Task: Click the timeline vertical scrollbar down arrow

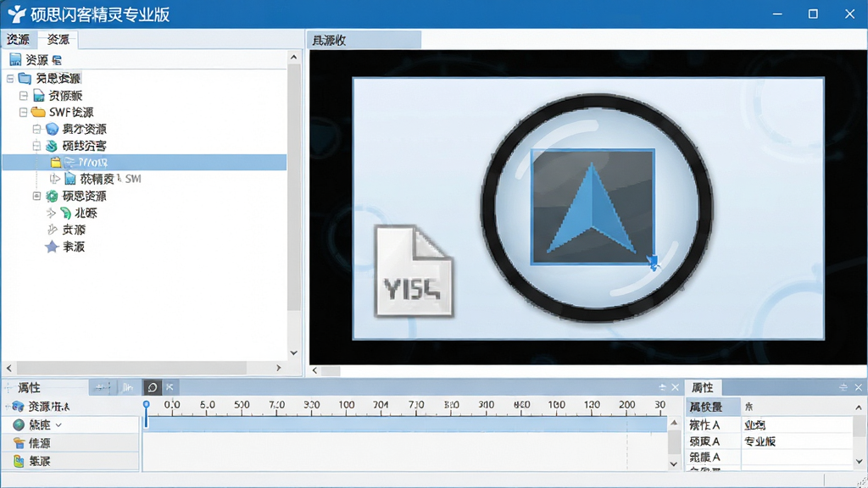Action: point(674,464)
